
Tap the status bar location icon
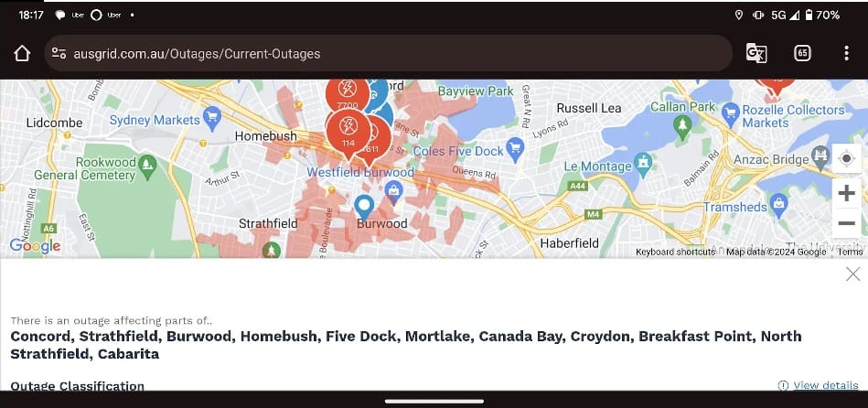738,15
